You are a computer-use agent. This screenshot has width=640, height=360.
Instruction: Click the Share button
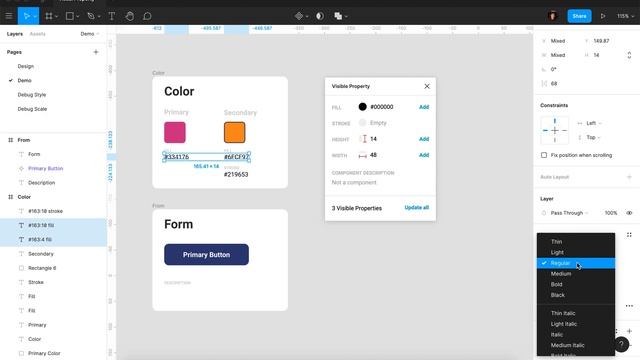(x=579, y=16)
